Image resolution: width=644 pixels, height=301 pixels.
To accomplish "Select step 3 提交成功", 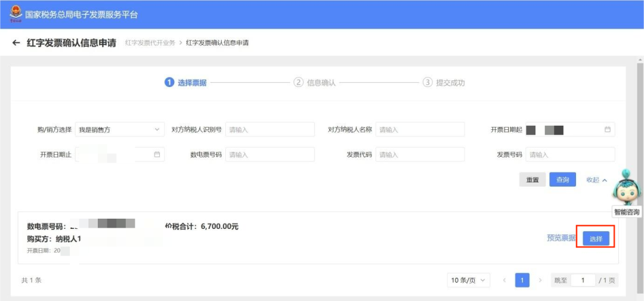I will tap(444, 83).
